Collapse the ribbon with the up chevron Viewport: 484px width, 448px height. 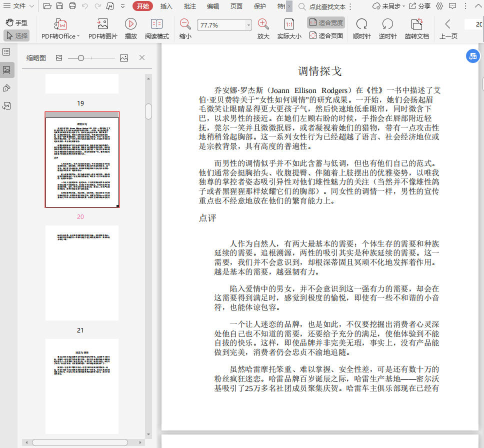point(477,6)
